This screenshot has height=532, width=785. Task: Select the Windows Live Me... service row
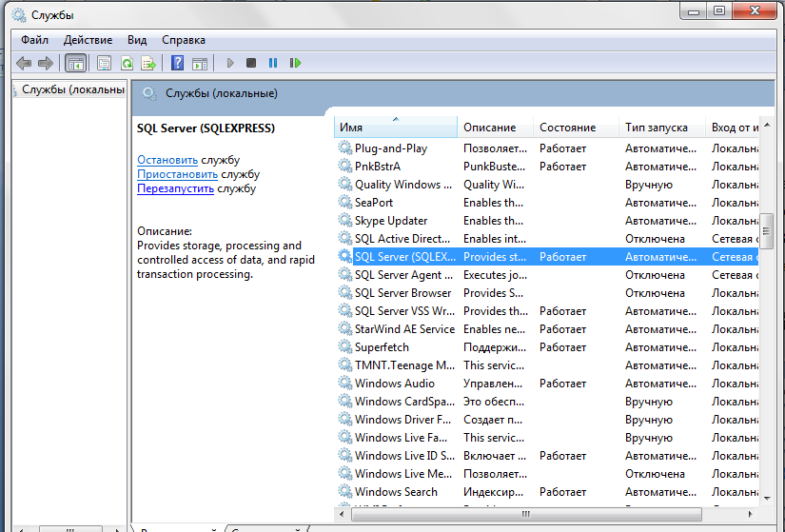pos(547,473)
